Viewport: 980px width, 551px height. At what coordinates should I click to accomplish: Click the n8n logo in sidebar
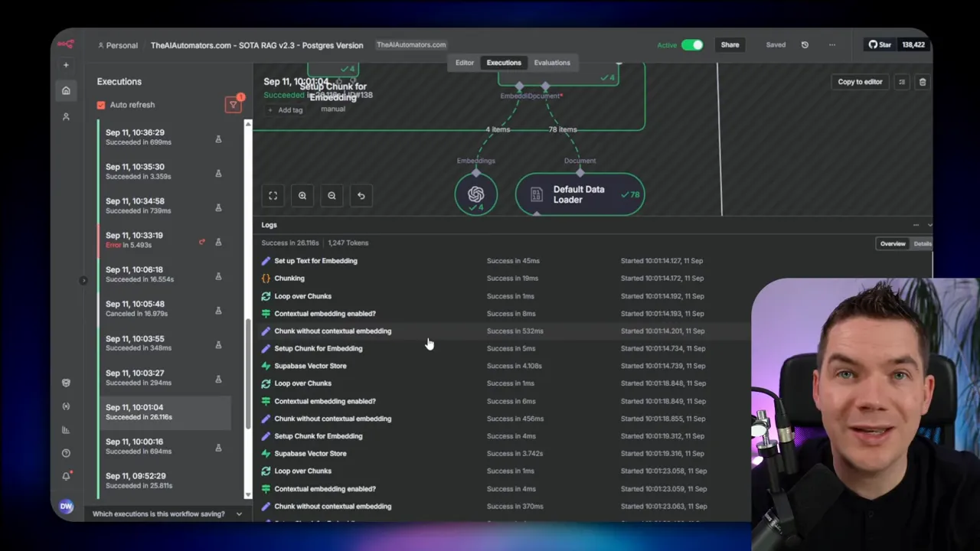66,44
